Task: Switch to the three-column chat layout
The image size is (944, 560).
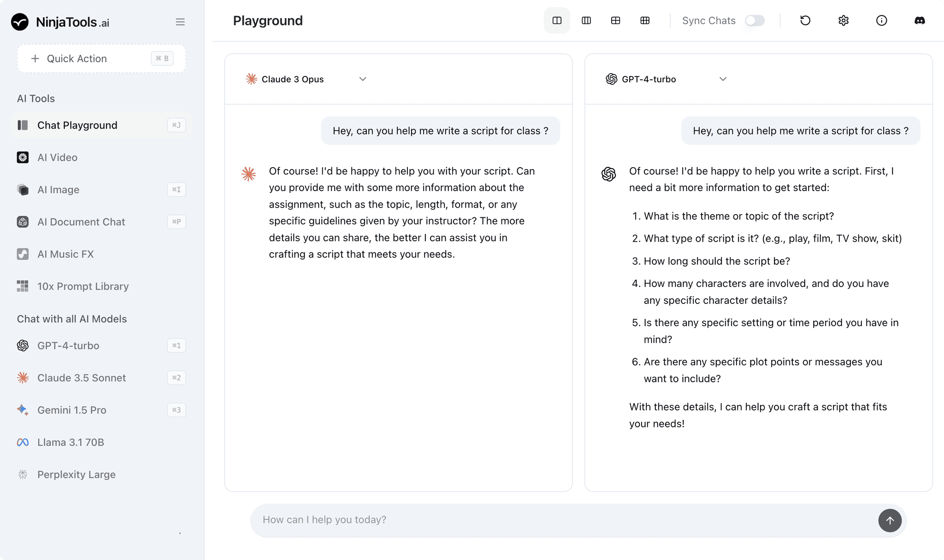Action: point(586,20)
